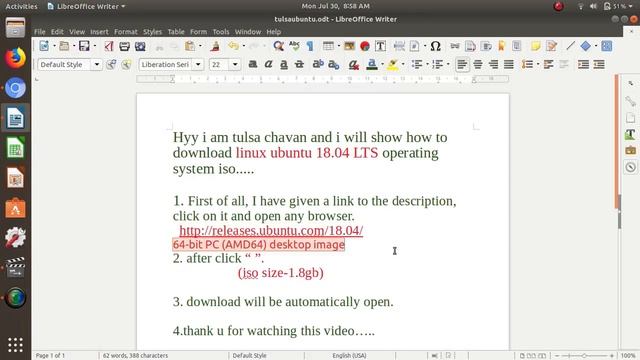Insert special character Omega icon
Image resolution: width=640 pixels, height=360 pixels.
coord(436,46)
